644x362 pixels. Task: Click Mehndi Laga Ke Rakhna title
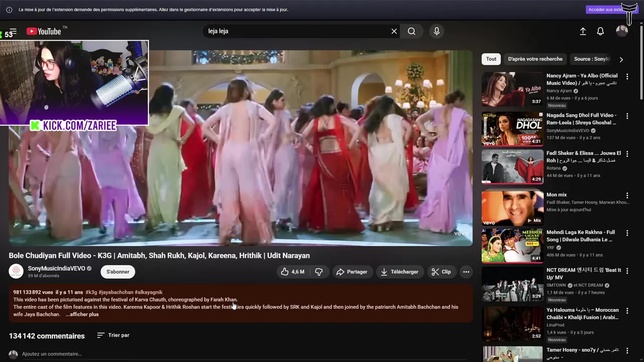pos(581,236)
